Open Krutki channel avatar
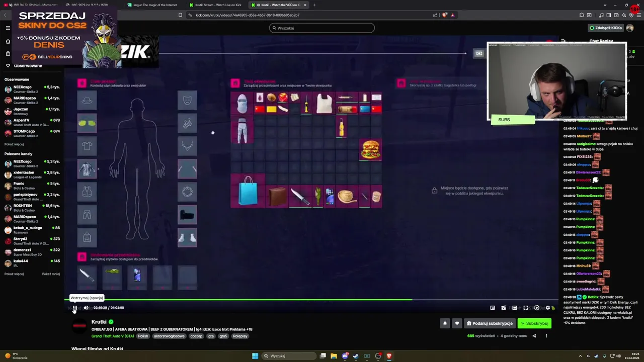644x362 pixels. (x=79, y=326)
